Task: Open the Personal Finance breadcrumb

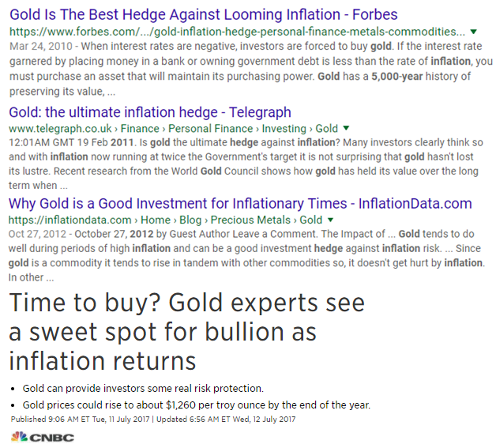Action: [210, 129]
